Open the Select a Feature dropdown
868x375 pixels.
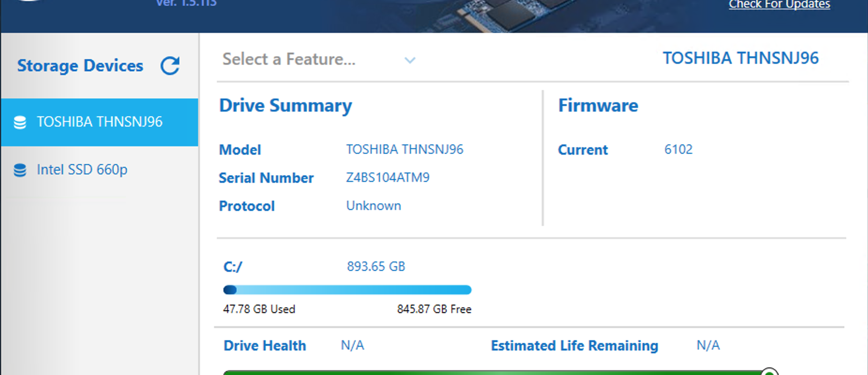coord(319,60)
